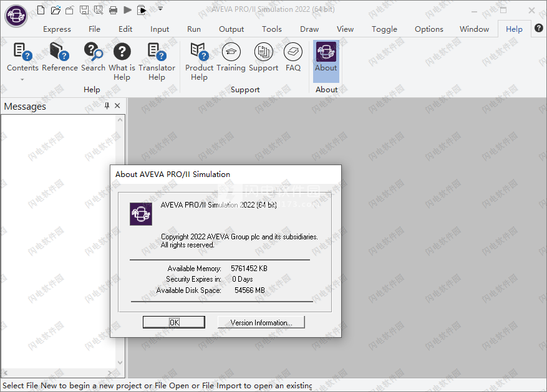
Task: Minimize the AVEVA PRO/II main window
Action: 474,11
